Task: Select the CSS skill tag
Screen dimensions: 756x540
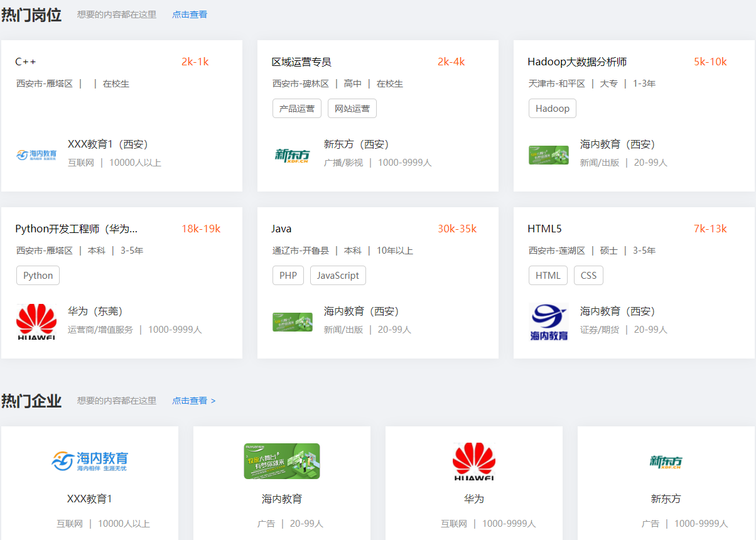Action: [588, 276]
